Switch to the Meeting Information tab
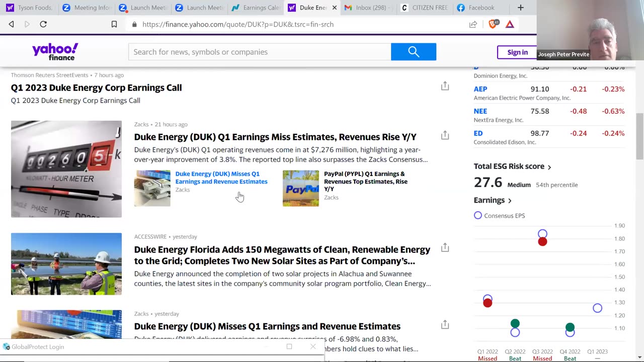This screenshot has height=362, width=644. point(86,8)
